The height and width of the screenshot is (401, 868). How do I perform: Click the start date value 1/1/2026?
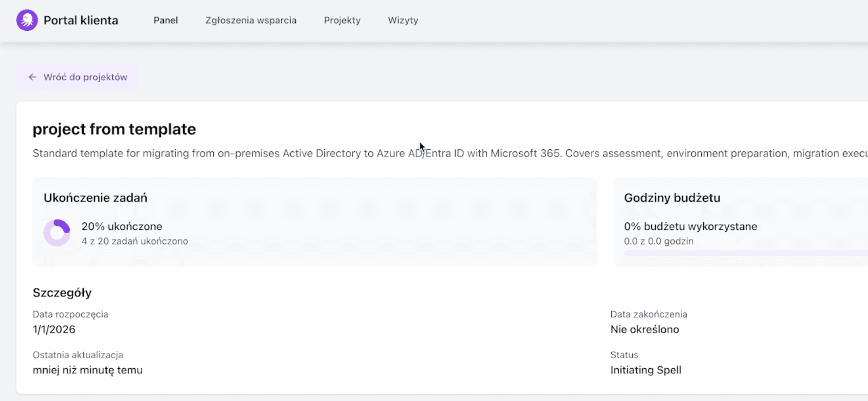point(54,329)
